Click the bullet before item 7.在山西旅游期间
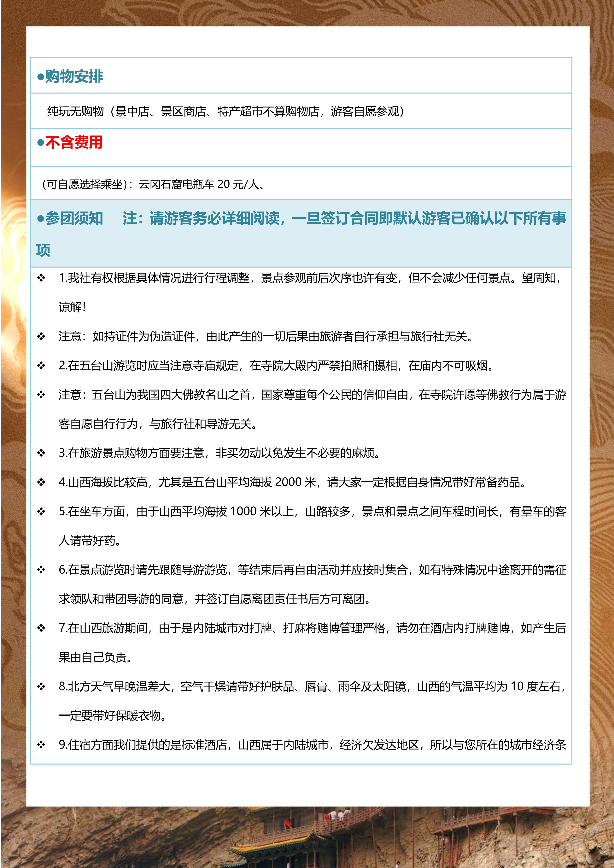This screenshot has width=614, height=868. tap(41, 628)
